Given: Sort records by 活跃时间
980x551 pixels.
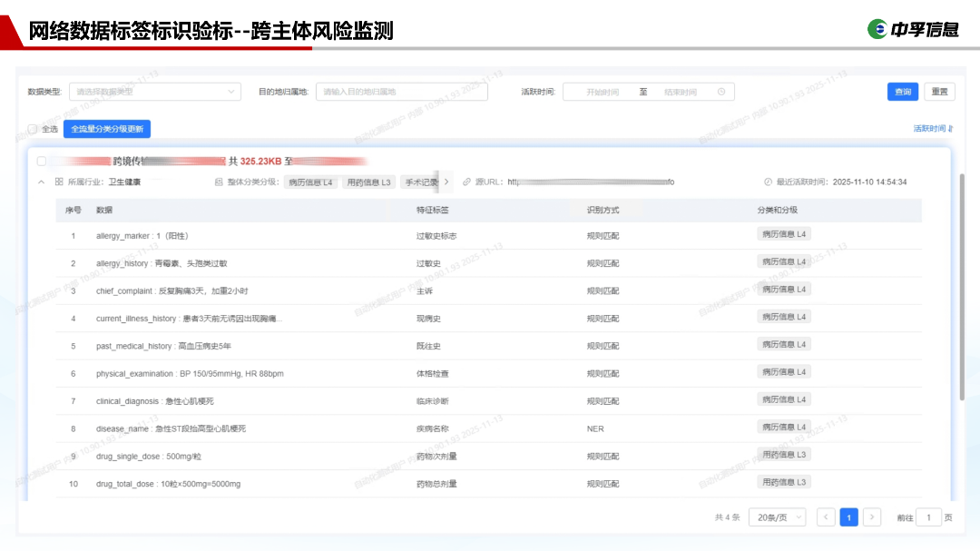Looking at the screenshot, I should [x=933, y=129].
